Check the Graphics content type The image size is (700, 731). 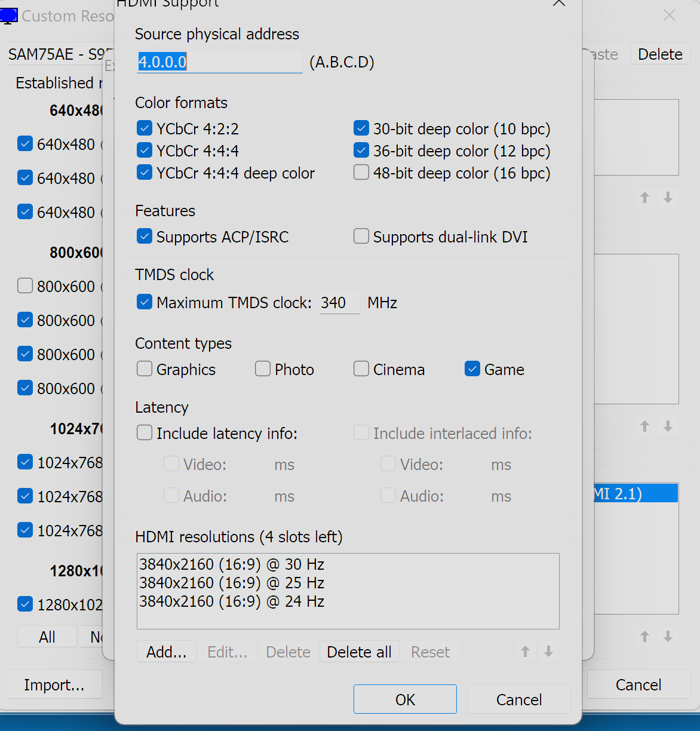pos(145,369)
